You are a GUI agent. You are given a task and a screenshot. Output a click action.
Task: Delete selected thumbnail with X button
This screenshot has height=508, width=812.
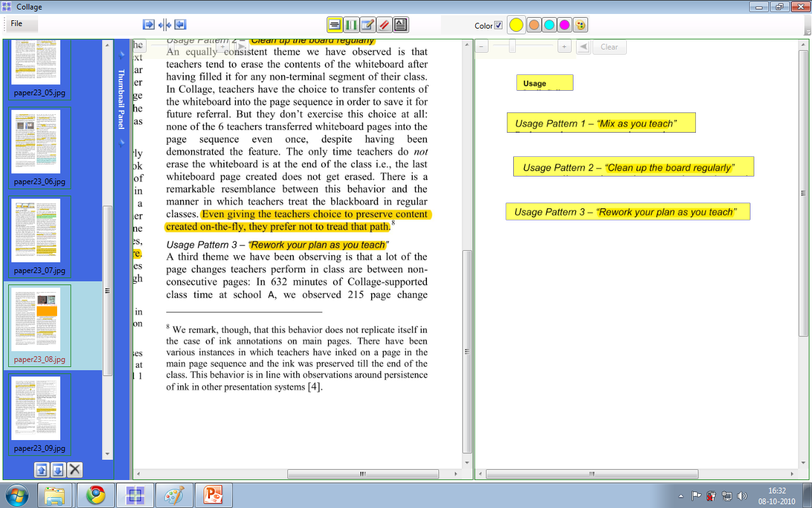pyautogui.click(x=75, y=470)
